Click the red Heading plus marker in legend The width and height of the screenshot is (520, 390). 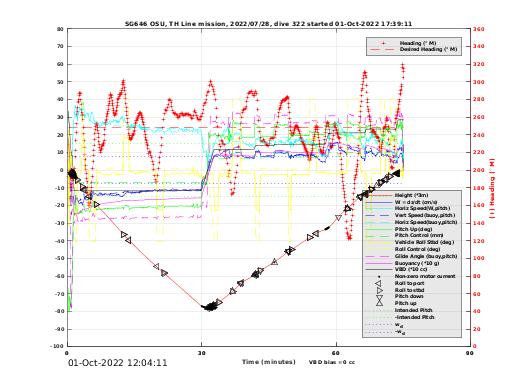[x=384, y=43]
